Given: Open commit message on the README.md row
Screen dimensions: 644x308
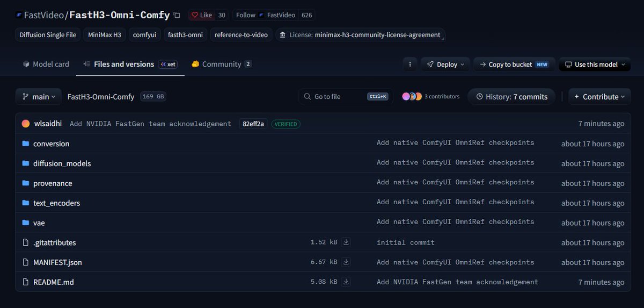Looking at the screenshot, I should pos(457,282).
